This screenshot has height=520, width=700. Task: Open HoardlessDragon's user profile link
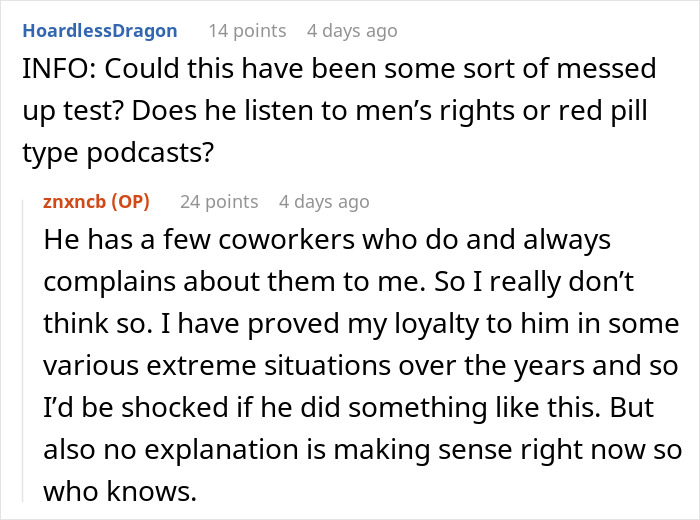pyautogui.click(x=100, y=30)
